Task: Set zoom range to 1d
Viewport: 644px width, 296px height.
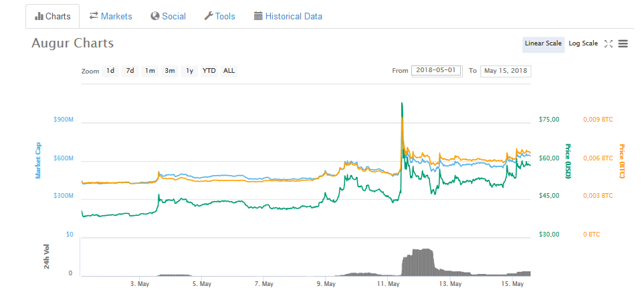Action: pos(110,71)
